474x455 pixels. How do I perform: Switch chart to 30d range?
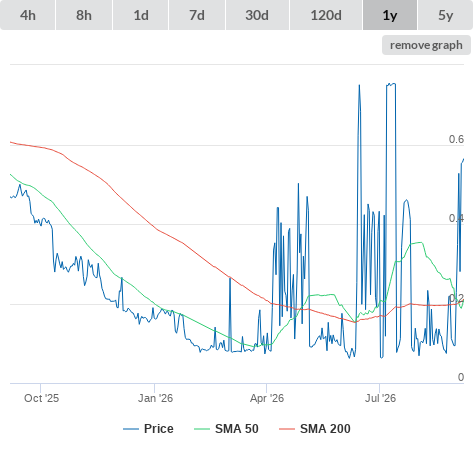click(257, 15)
